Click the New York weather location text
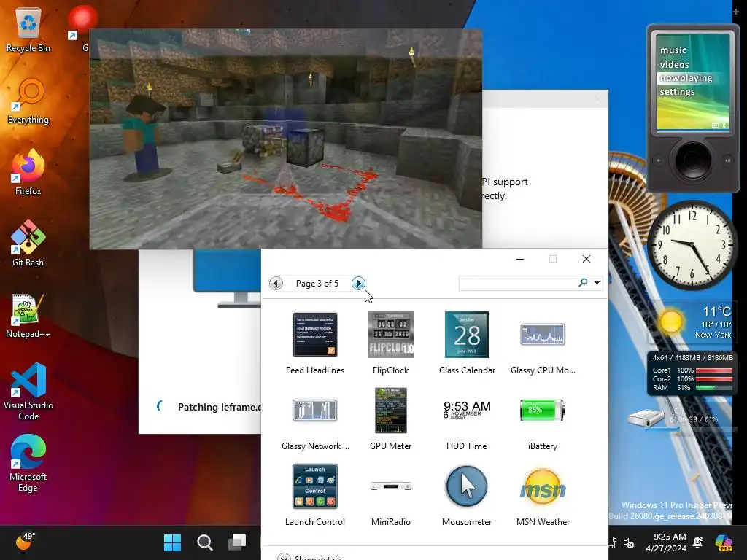This screenshot has width=747, height=560. pyautogui.click(x=713, y=335)
